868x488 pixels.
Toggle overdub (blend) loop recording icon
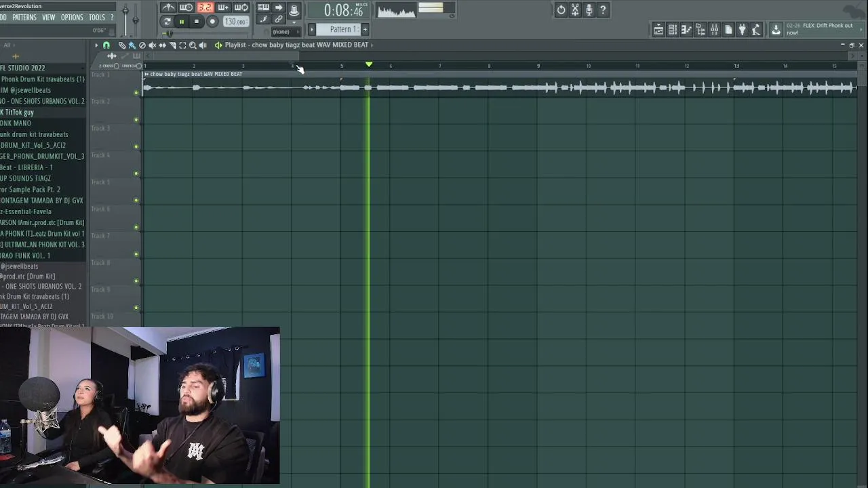pos(223,7)
